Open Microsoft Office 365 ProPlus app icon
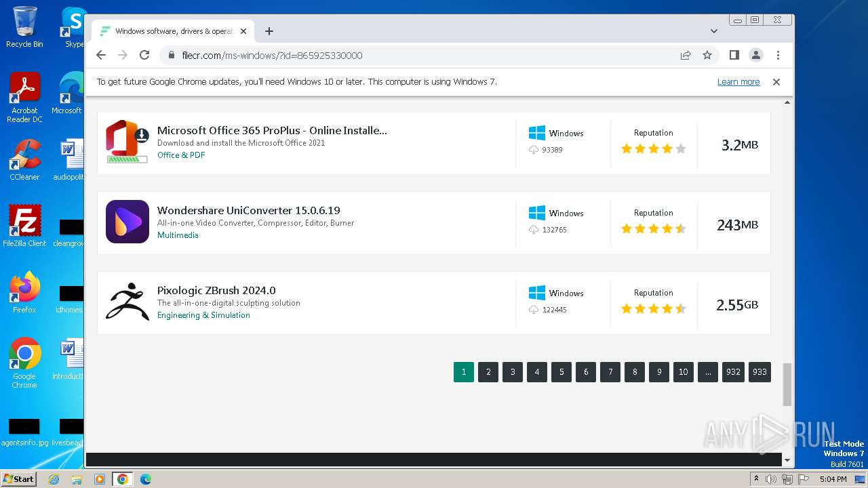This screenshot has height=488, width=868. (127, 142)
